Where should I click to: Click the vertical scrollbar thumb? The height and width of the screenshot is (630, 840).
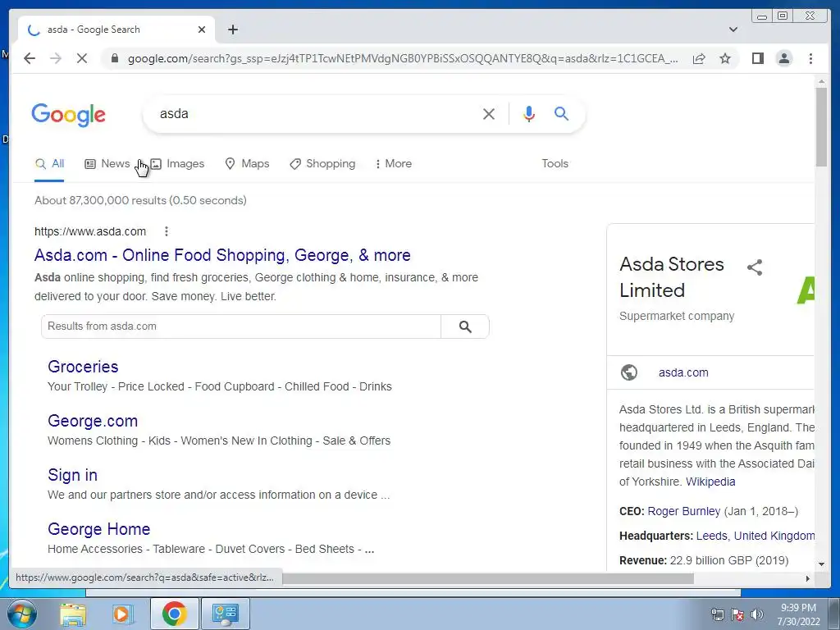coord(821,126)
